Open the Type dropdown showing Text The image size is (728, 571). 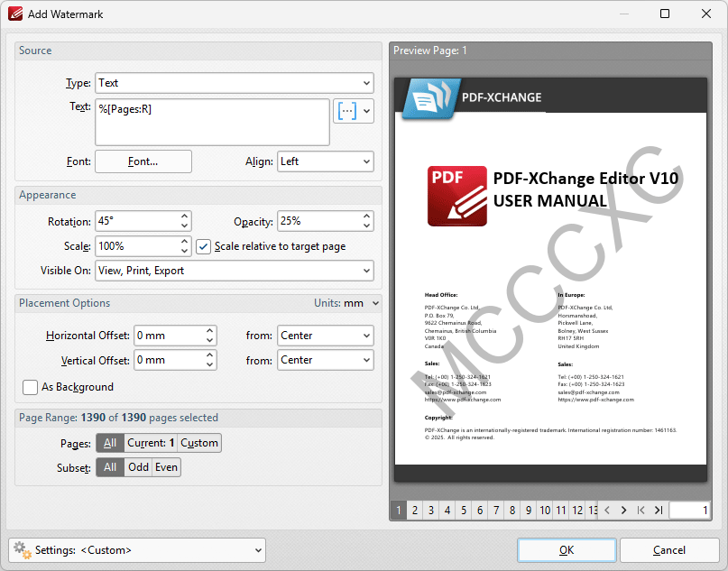(235, 83)
